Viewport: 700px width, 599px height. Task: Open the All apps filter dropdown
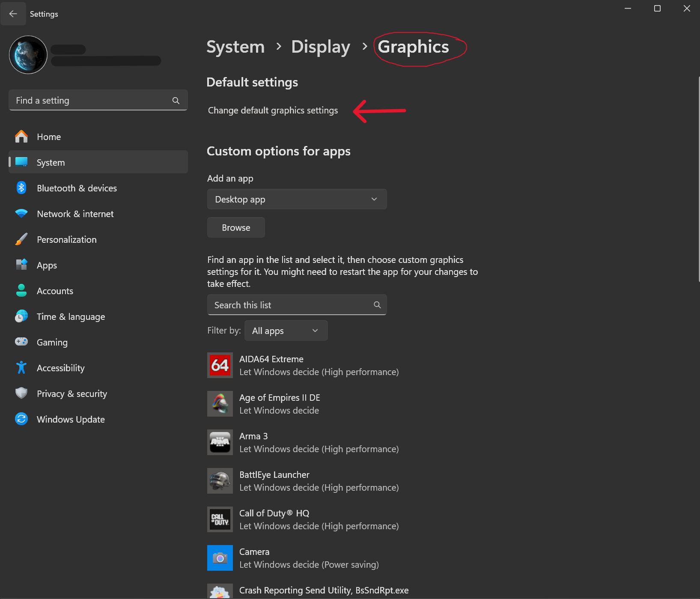[x=286, y=331]
